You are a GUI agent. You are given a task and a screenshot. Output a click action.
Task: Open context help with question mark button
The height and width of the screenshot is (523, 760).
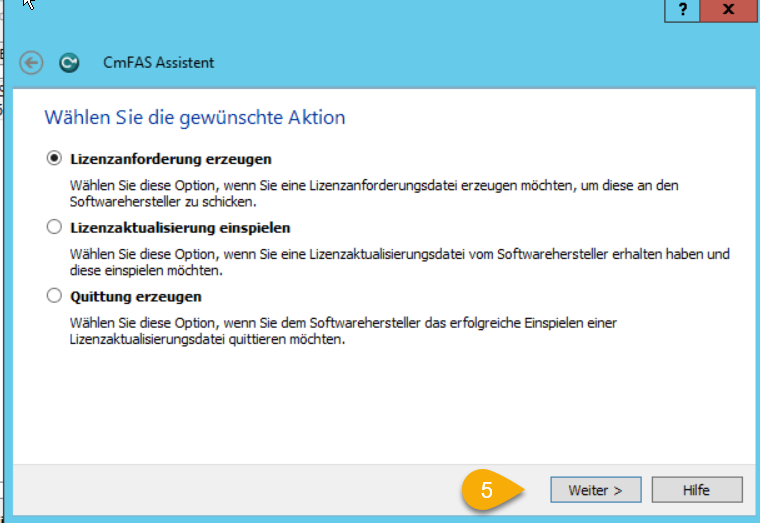(682, 9)
